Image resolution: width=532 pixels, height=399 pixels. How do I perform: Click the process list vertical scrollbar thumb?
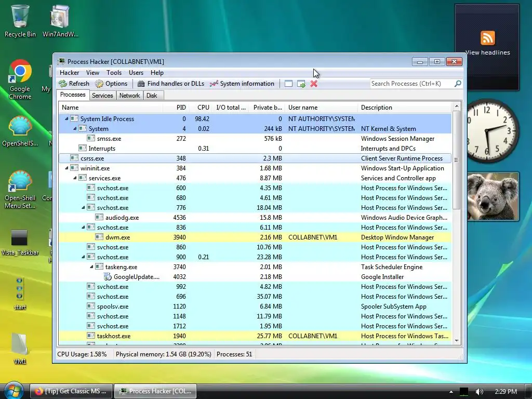[456, 159]
